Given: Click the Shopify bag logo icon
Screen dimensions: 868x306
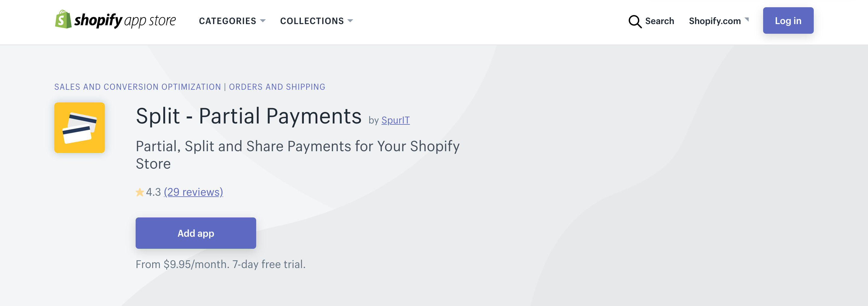Looking at the screenshot, I should pyautogui.click(x=63, y=19).
